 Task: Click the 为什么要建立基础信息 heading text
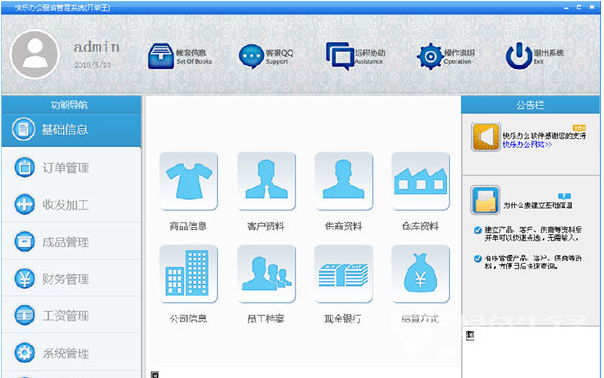pos(538,206)
